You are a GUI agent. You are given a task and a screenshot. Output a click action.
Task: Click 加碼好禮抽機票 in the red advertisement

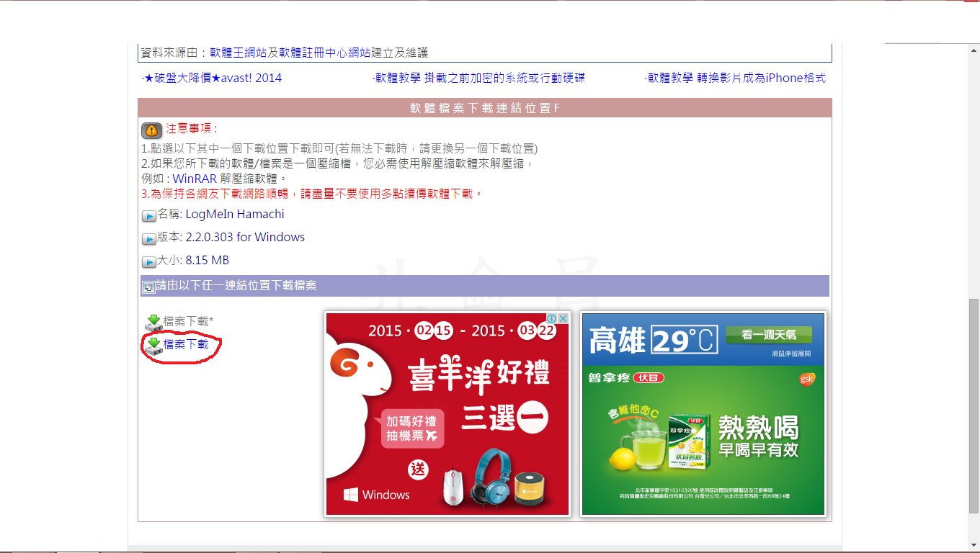411,425
